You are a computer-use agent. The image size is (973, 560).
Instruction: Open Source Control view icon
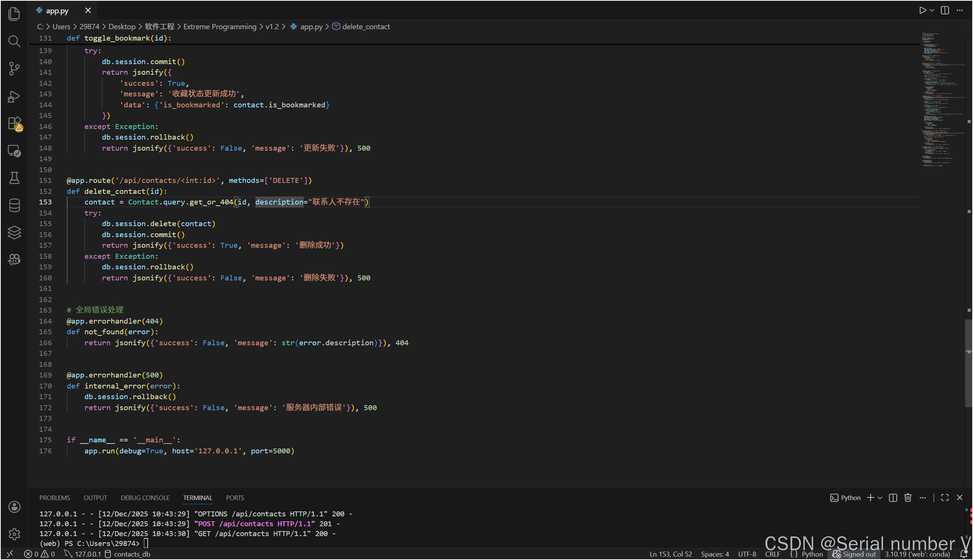tap(14, 69)
